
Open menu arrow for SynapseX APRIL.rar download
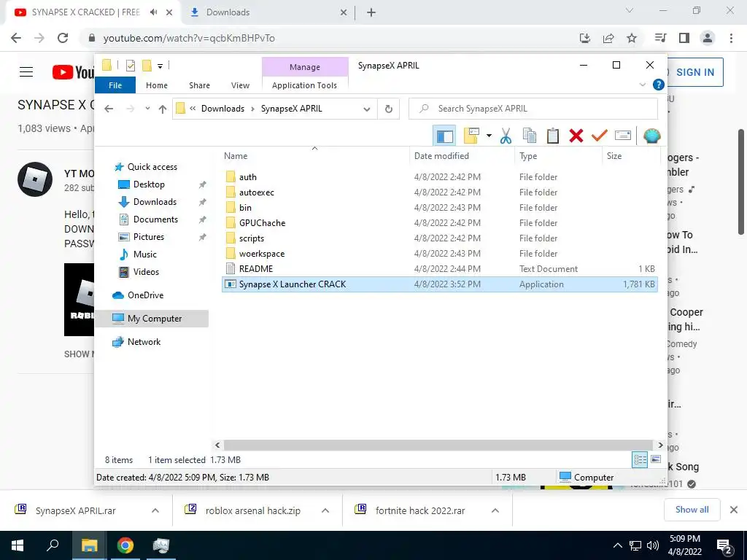pyautogui.click(x=155, y=510)
